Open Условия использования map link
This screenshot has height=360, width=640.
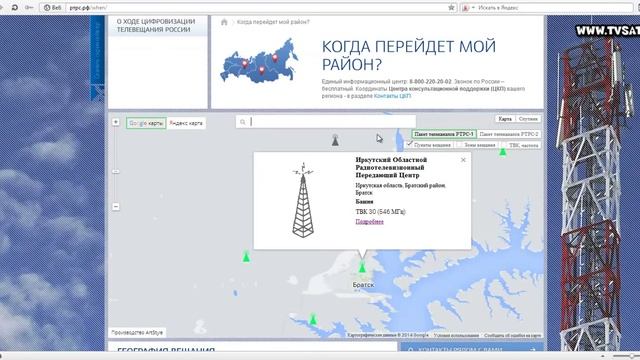click(x=456, y=336)
